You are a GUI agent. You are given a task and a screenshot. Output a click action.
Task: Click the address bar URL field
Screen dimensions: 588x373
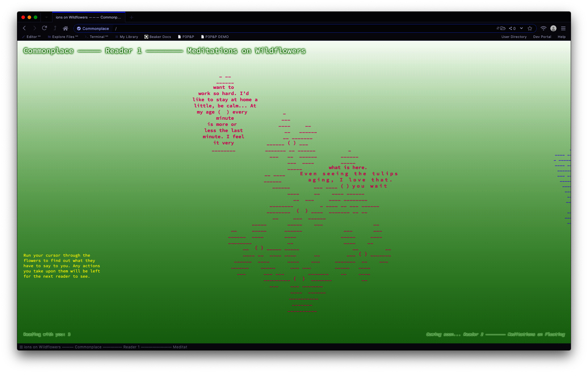coord(305,28)
